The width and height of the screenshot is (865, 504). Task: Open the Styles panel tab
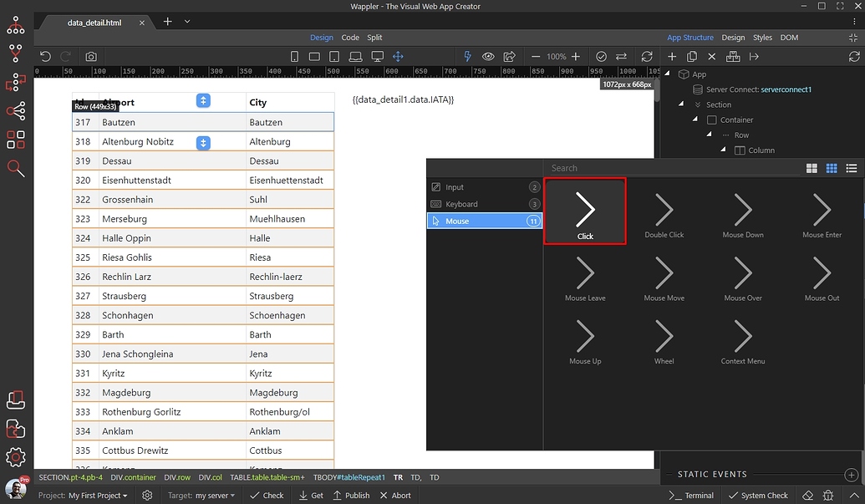762,37
